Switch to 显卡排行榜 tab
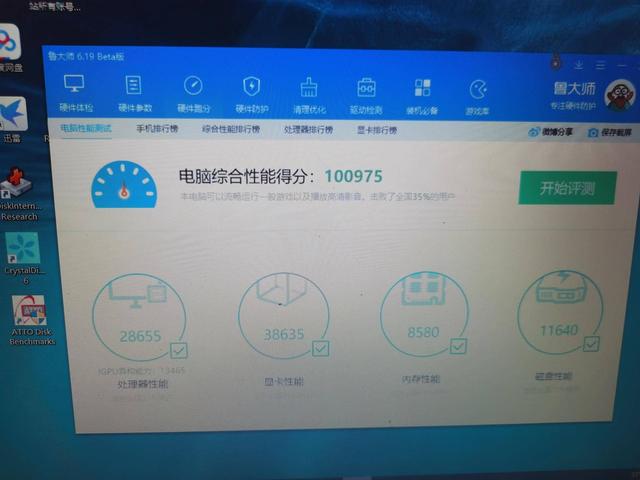 click(x=377, y=130)
